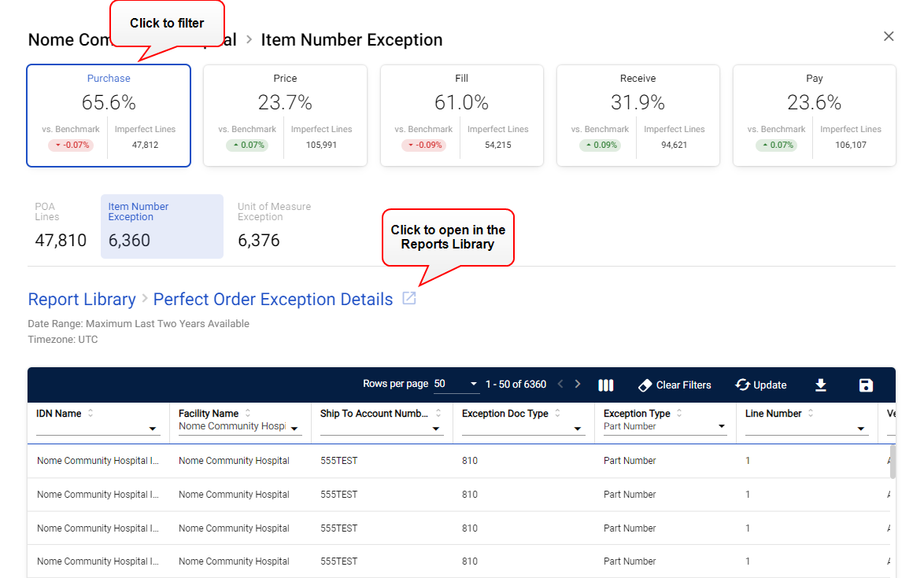Toggle sort on Exception Doc Type column
The width and height of the screenshot is (924, 578).
(x=560, y=413)
